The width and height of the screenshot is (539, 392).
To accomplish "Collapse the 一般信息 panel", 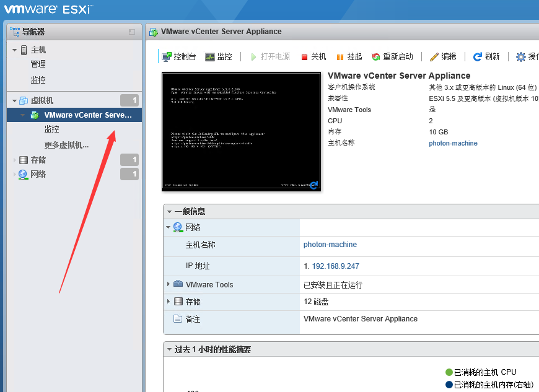I will (x=170, y=212).
